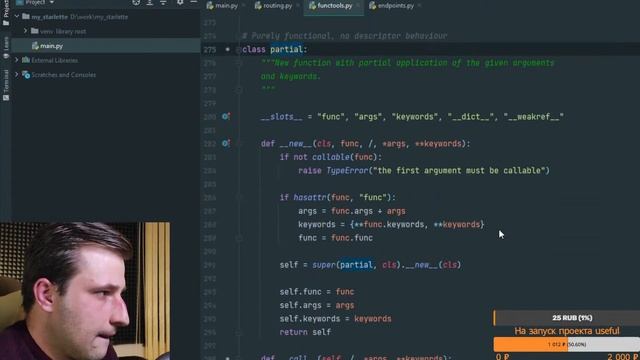Collapse the my_starlette root folder
This screenshot has height=360, width=640.
coord(17,17)
